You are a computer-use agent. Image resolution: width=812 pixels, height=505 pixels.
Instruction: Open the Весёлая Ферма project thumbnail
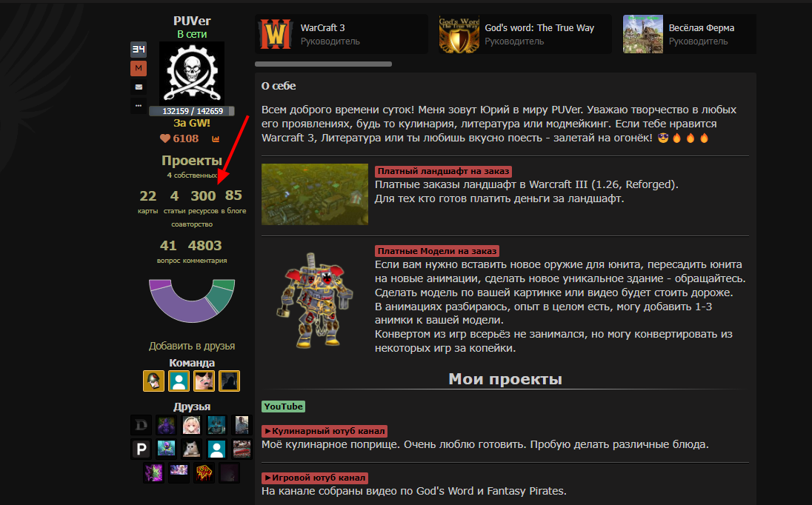pyautogui.click(x=642, y=34)
